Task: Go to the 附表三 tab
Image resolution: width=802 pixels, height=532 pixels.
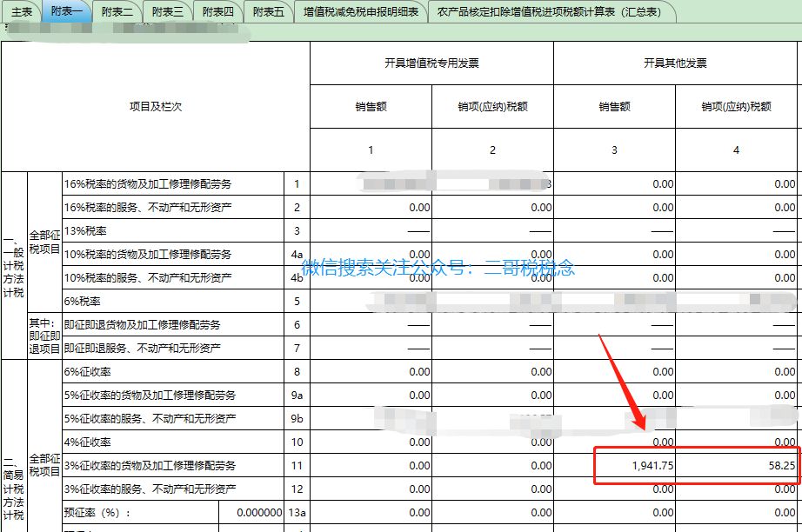Action: pos(167,11)
